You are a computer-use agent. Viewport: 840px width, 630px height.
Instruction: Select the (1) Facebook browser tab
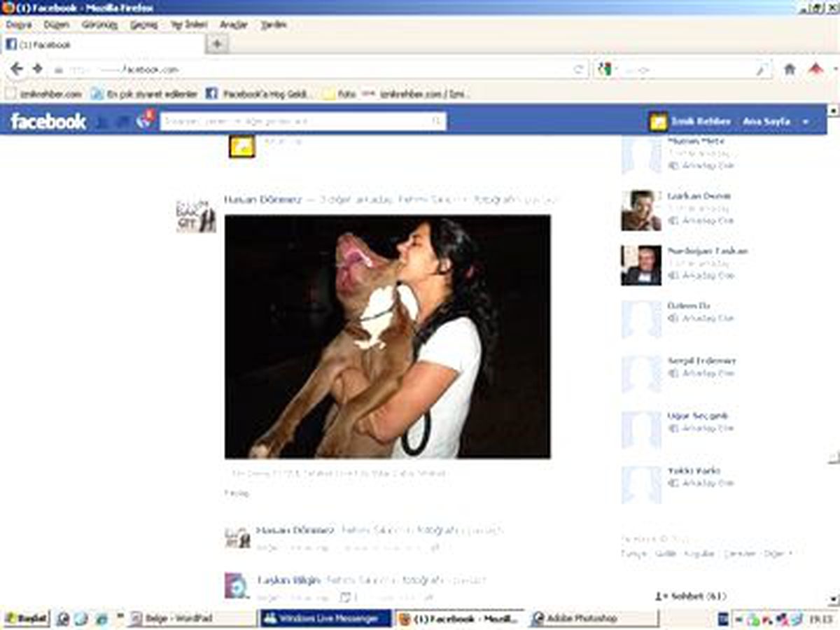(104, 45)
